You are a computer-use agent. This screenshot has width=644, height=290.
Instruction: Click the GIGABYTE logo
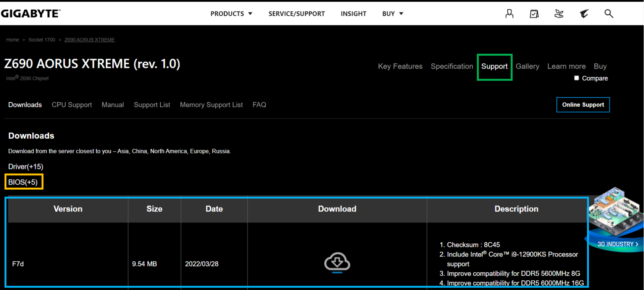(31, 13)
